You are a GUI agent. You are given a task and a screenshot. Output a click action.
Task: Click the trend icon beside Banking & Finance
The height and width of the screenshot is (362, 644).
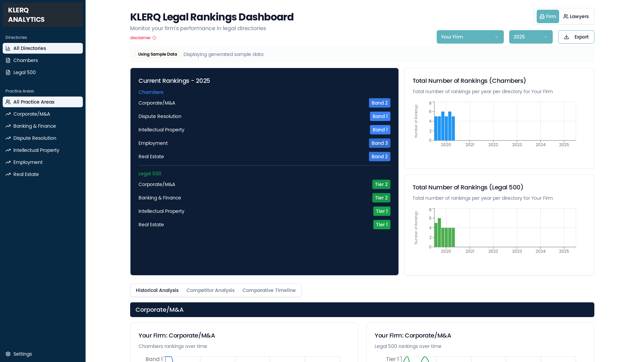[x=8, y=126]
